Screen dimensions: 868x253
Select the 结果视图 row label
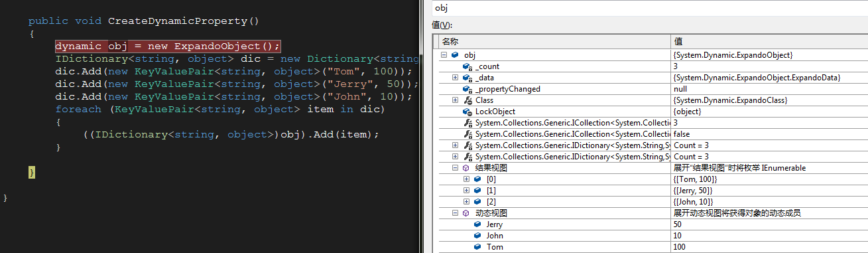(x=491, y=168)
